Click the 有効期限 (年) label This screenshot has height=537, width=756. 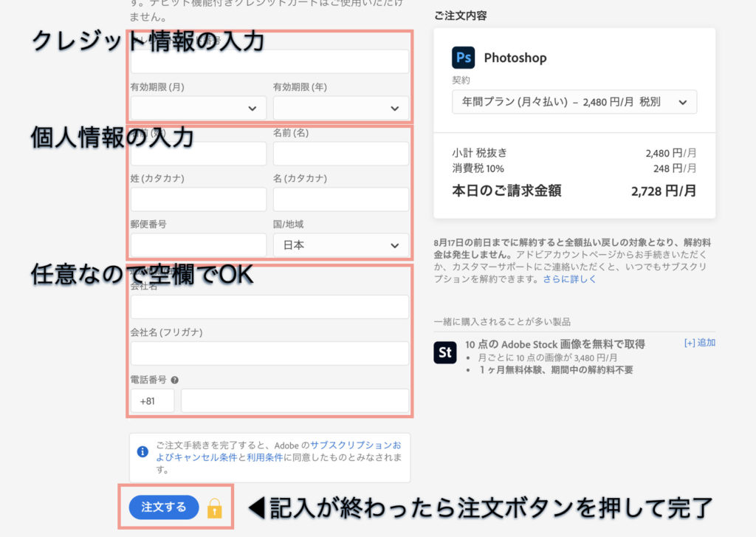pos(300,87)
